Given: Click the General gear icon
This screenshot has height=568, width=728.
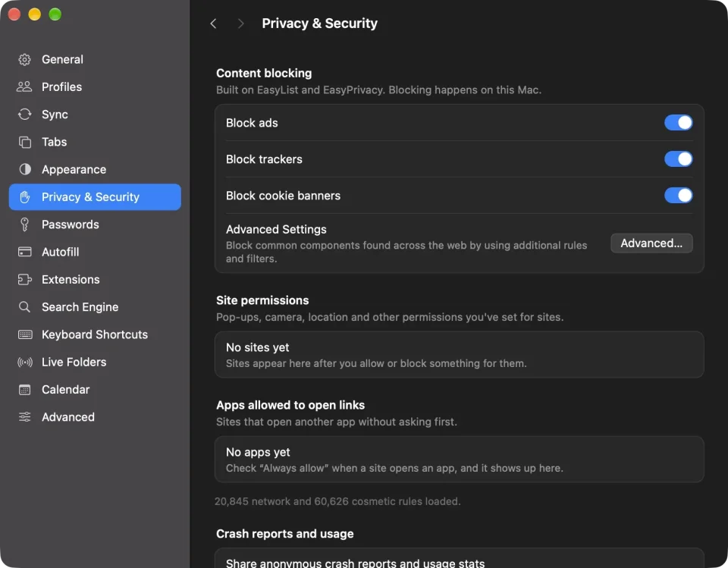Looking at the screenshot, I should tap(24, 59).
